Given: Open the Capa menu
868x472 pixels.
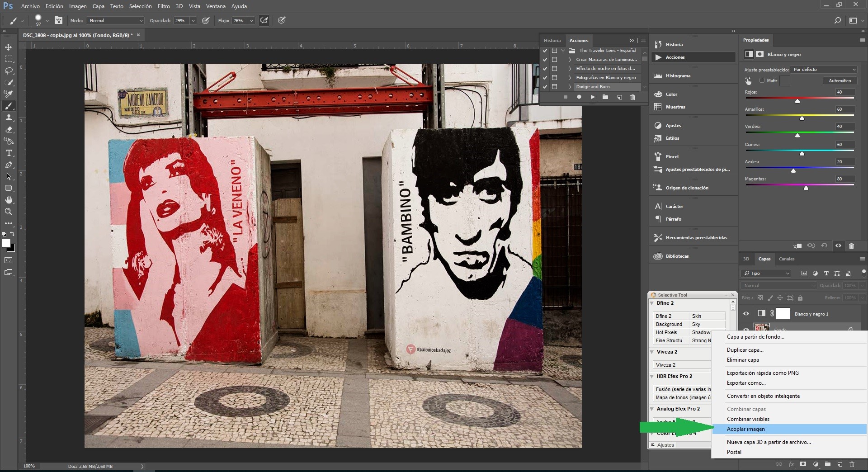Looking at the screenshot, I should click(98, 6).
